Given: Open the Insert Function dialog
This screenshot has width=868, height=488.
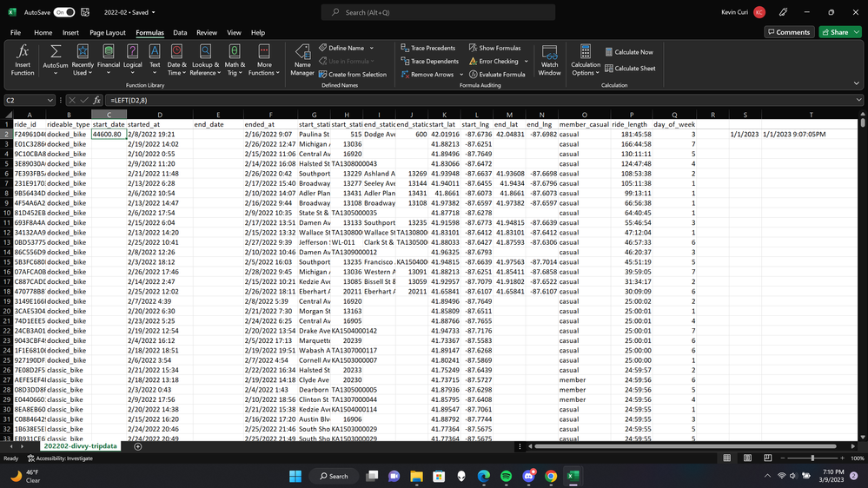Looking at the screenshot, I should coord(22,60).
